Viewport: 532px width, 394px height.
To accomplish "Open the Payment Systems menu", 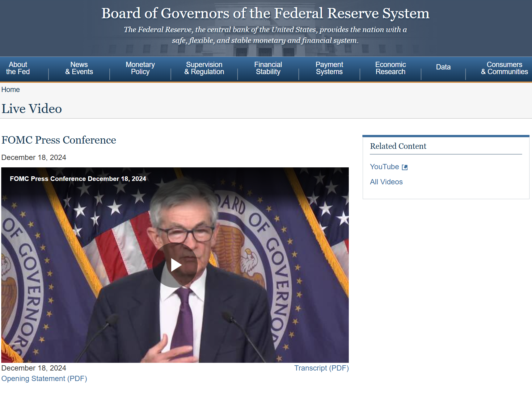I will [329, 68].
